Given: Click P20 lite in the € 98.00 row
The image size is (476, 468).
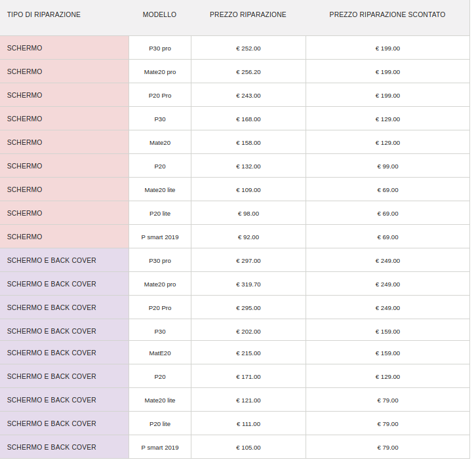Looking at the screenshot, I should (160, 214).
